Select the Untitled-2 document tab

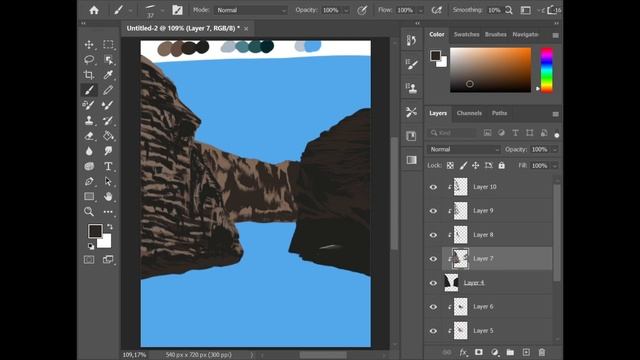pyautogui.click(x=183, y=28)
